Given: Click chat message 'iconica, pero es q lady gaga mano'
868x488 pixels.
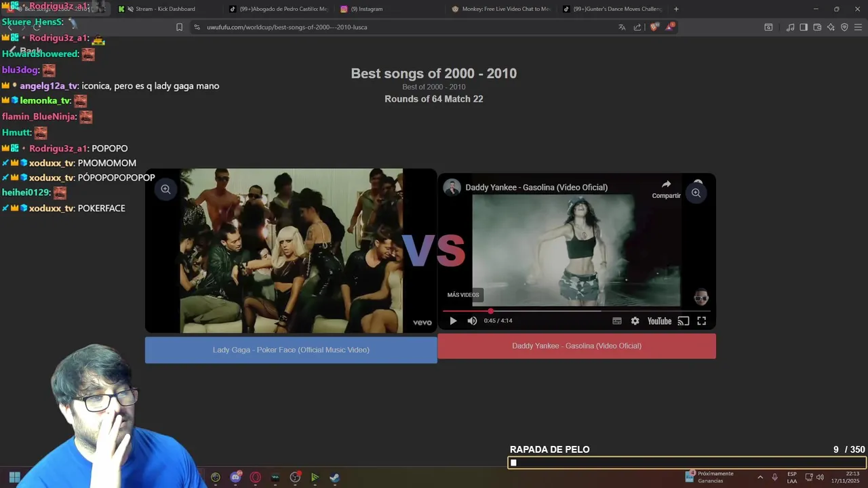Looking at the screenshot, I should [x=150, y=86].
